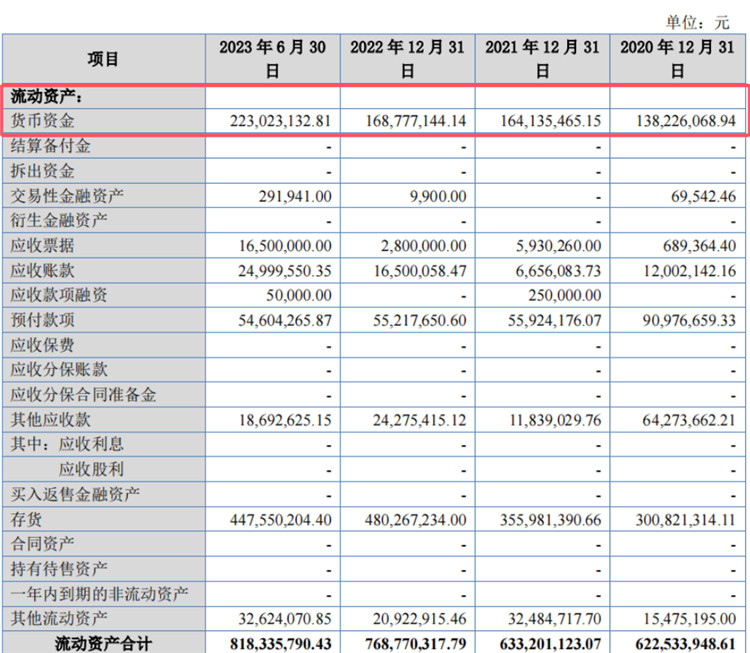Screen dimensions: 750x653
Task: Click the 其中：应收利息 row label
Action: [x=66, y=444]
